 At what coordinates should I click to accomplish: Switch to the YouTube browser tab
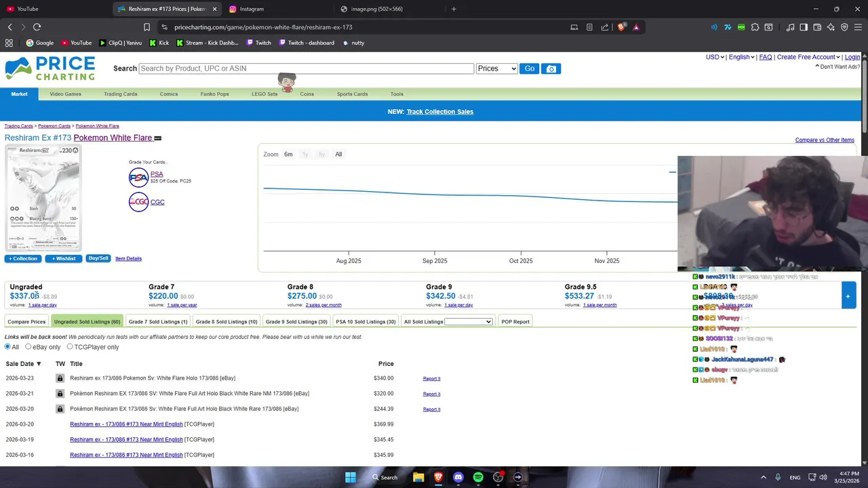click(x=54, y=9)
